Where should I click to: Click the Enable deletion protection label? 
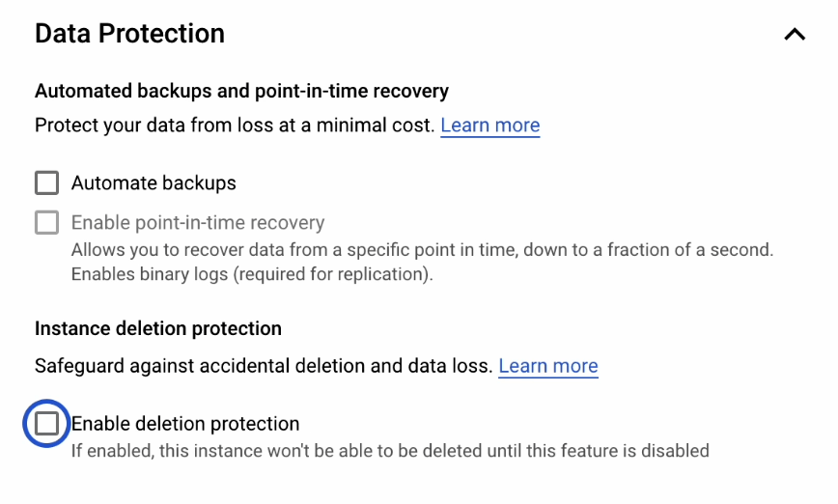point(185,424)
